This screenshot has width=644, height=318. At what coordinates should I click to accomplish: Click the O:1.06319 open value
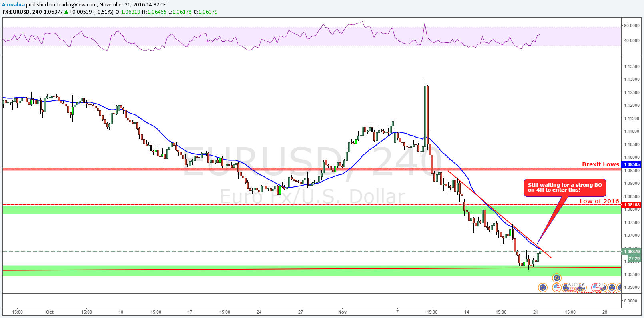pos(128,12)
